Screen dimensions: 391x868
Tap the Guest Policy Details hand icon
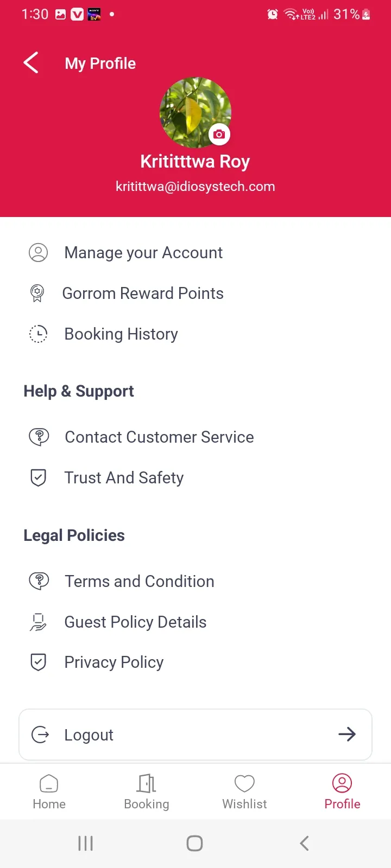38,622
